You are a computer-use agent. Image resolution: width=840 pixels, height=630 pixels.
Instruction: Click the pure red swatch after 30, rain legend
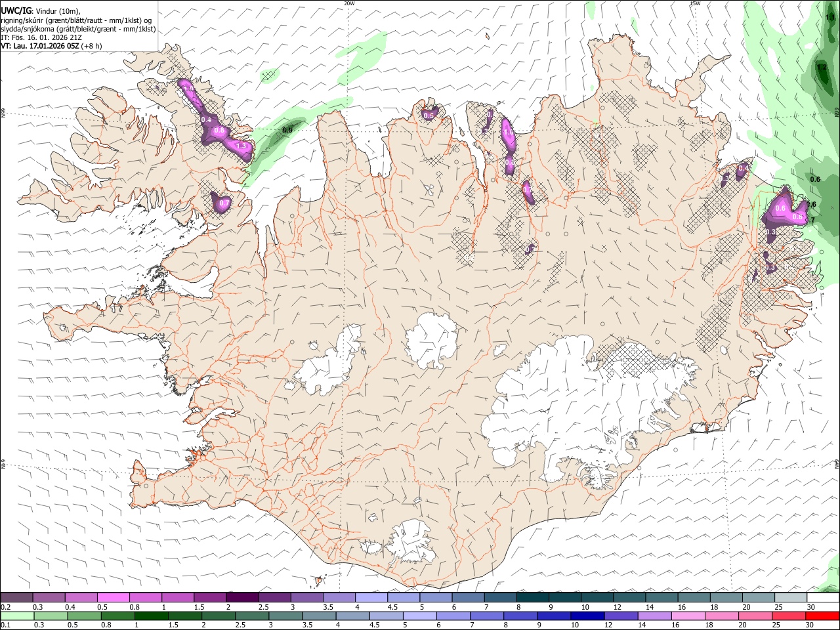tap(823, 616)
